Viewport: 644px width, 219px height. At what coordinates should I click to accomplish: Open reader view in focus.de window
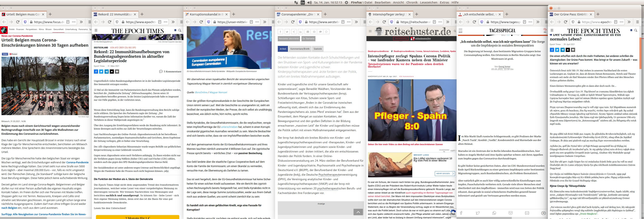68,22
